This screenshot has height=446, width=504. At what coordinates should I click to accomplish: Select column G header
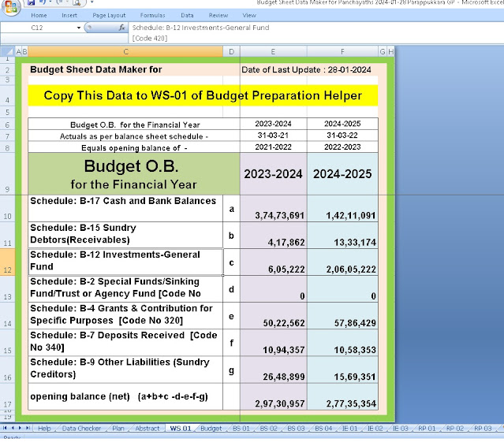pyautogui.click(x=383, y=51)
